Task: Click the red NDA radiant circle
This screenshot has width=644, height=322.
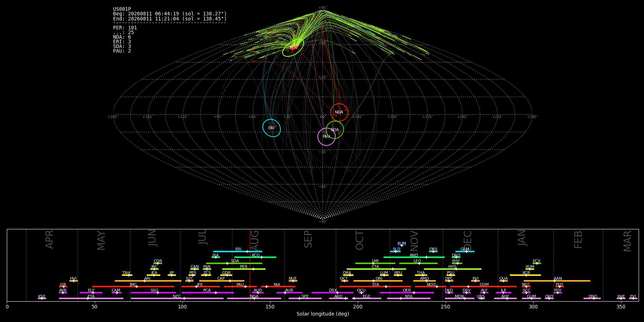Action: (339, 112)
